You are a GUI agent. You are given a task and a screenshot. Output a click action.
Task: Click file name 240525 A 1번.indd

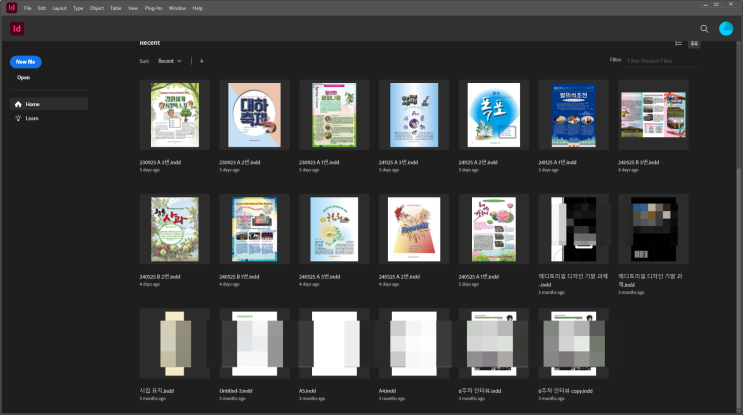[479, 277]
